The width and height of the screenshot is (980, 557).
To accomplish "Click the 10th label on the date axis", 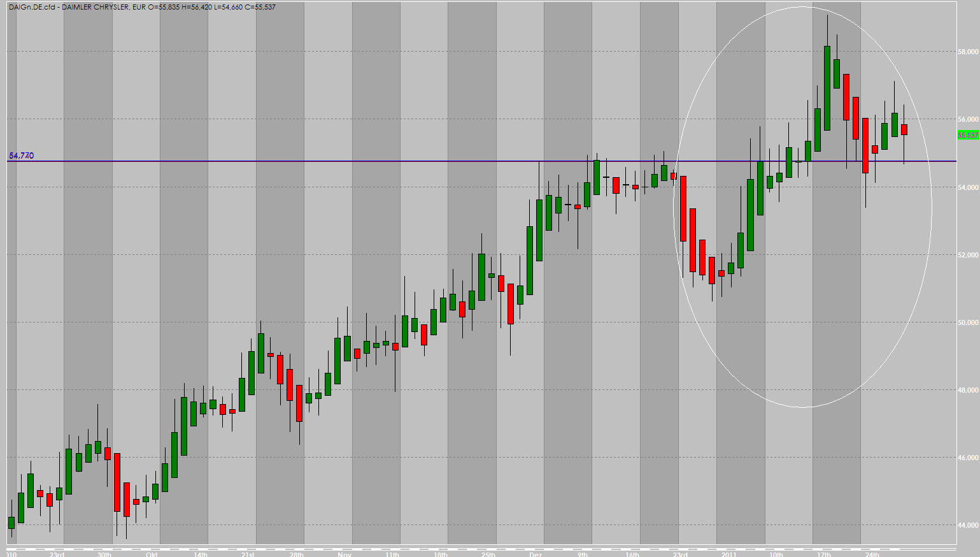I will [776, 554].
